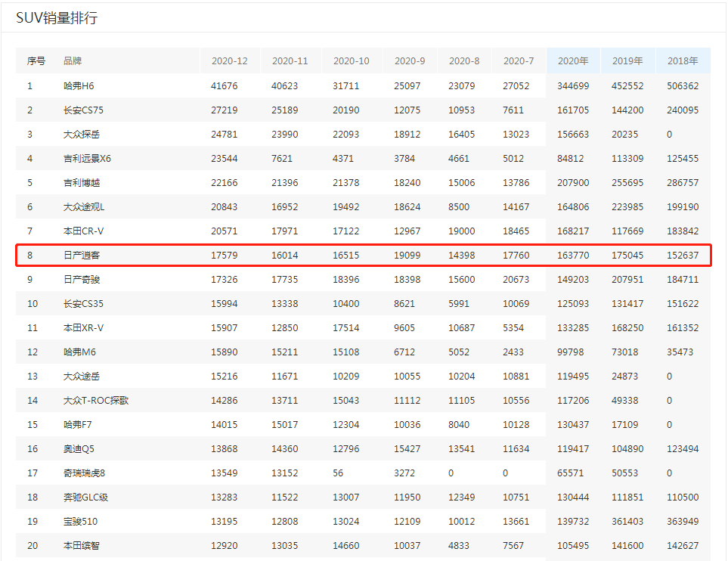Screen dimensions: 728x561
Task: Open the 哈弗H6 brand link
Action: click(79, 86)
